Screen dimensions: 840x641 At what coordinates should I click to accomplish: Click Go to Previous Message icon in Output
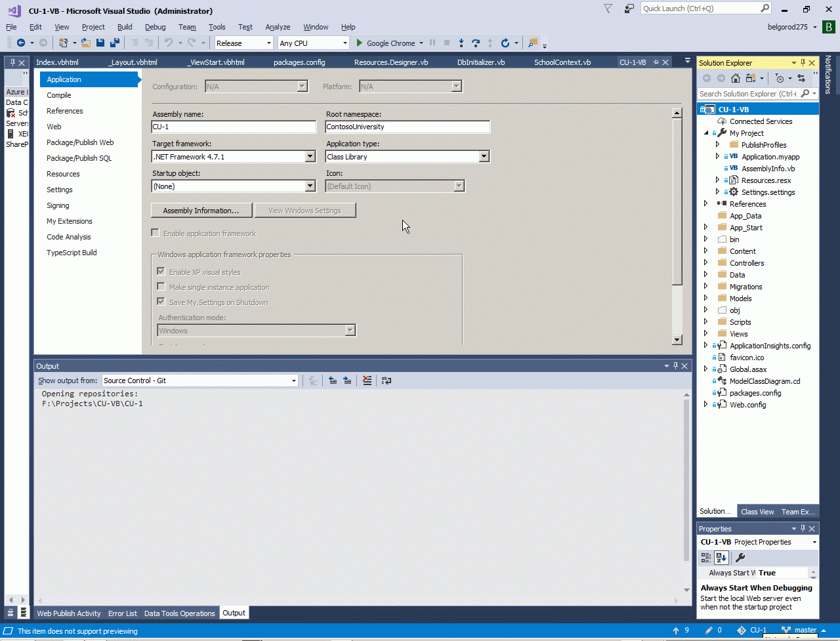(333, 381)
